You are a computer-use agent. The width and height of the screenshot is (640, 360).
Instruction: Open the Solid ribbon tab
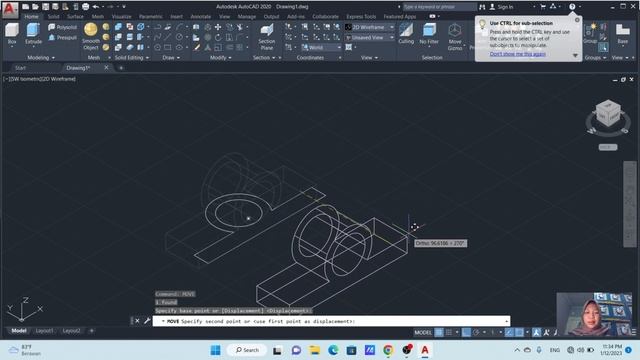tap(53, 16)
